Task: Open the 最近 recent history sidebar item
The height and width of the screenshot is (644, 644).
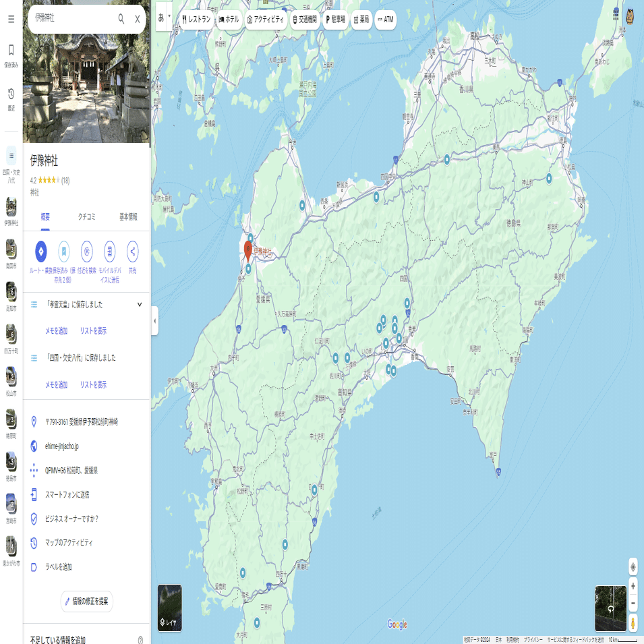Action: 11,99
